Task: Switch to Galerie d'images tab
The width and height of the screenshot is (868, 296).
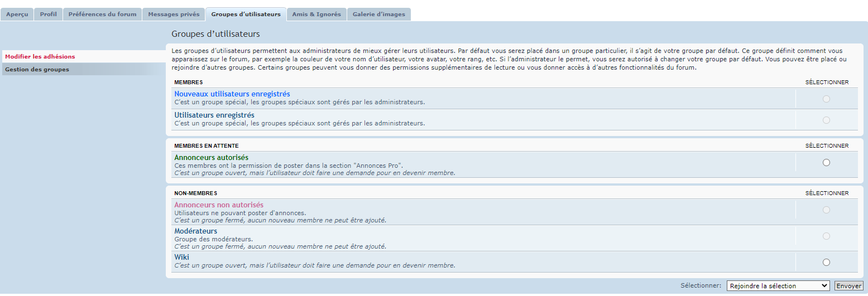Action: 379,14
